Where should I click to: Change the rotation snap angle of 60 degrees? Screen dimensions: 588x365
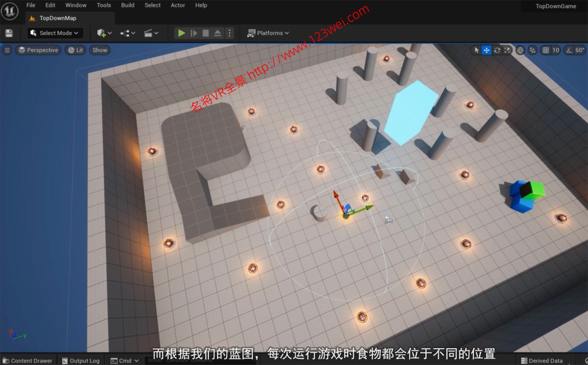pyautogui.click(x=580, y=50)
